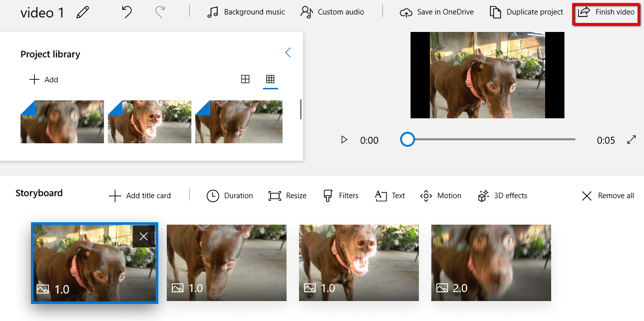This screenshot has height=321, width=644.
Task: Play the video preview
Action: [344, 140]
